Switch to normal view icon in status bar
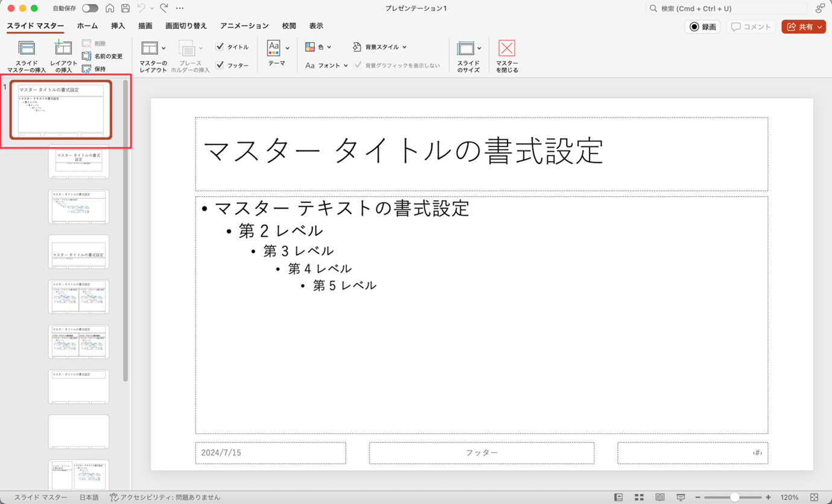832x504 pixels. pos(618,497)
